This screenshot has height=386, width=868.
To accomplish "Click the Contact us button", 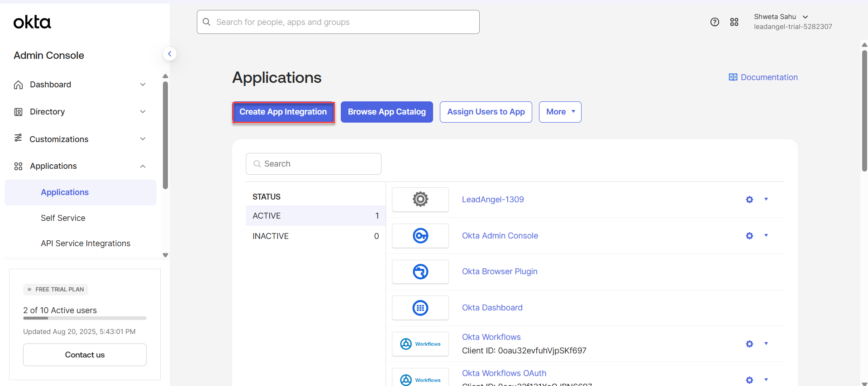I will (85, 355).
